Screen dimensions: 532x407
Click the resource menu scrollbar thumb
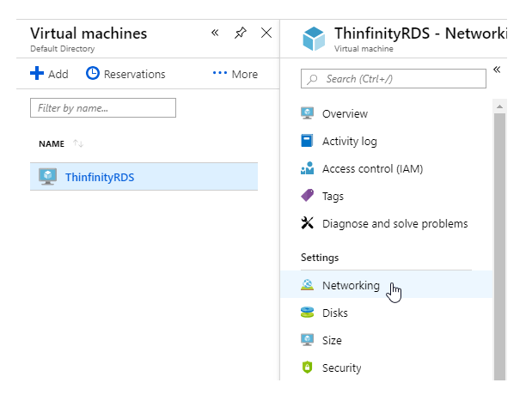pyautogui.click(x=499, y=246)
